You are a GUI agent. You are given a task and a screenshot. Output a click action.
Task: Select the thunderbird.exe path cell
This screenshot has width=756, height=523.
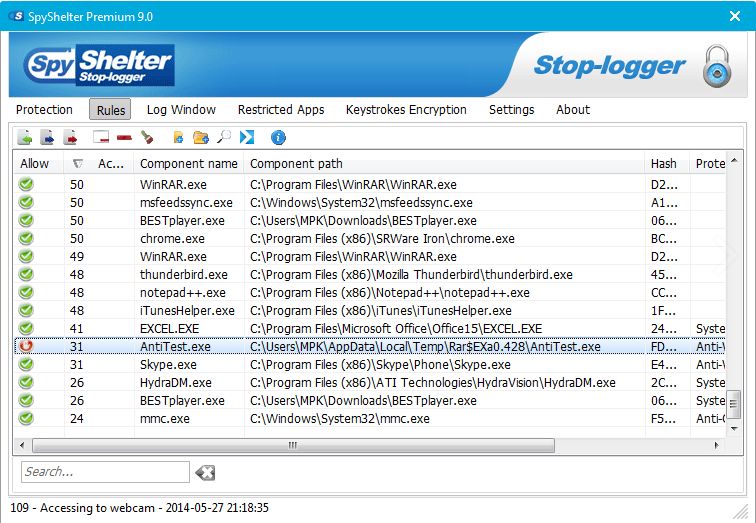[x=411, y=275]
